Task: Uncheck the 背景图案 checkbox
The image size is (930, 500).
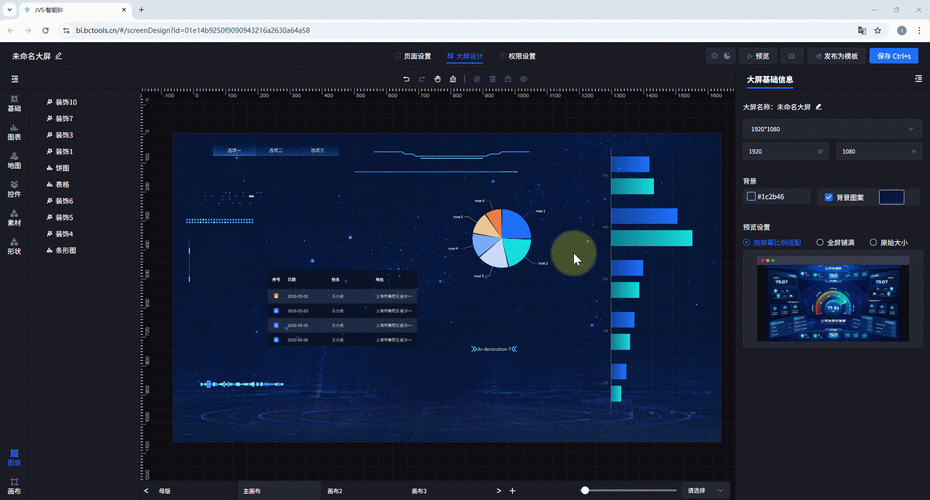Action: click(827, 197)
